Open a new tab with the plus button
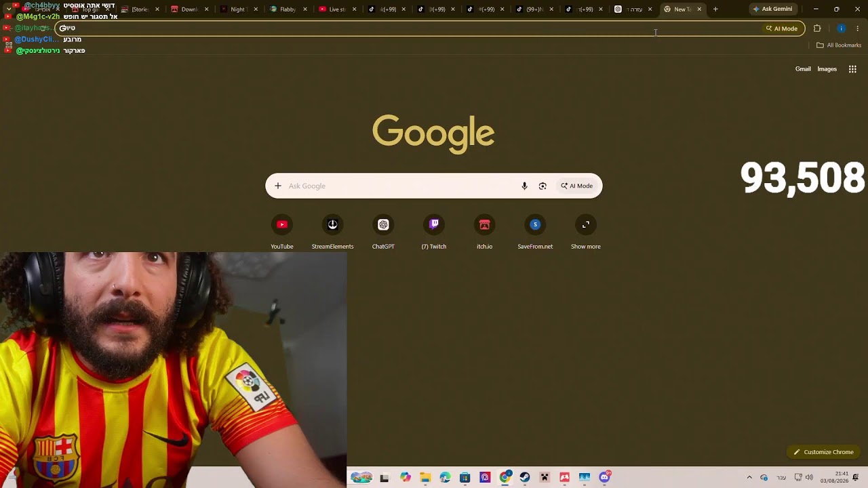This screenshot has width=868, height=488. pyautogui.click(x=715, y=9)
